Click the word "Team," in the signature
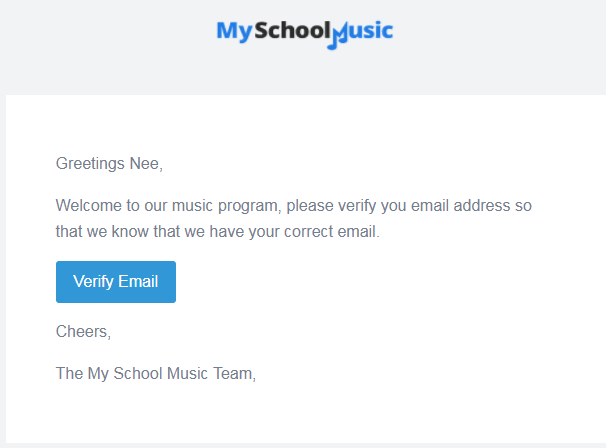 (x=235, y=374)
